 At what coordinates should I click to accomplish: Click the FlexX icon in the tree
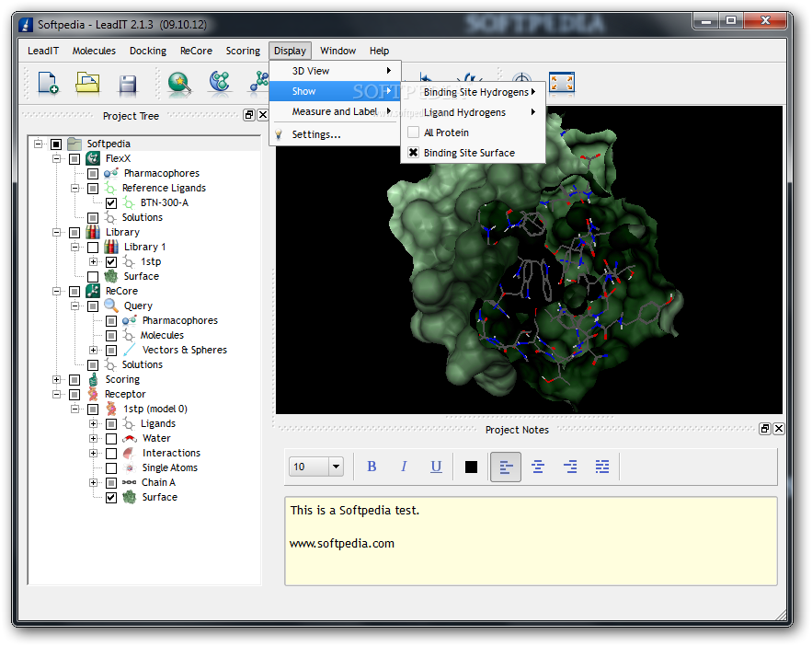click(x=93, y=158)
